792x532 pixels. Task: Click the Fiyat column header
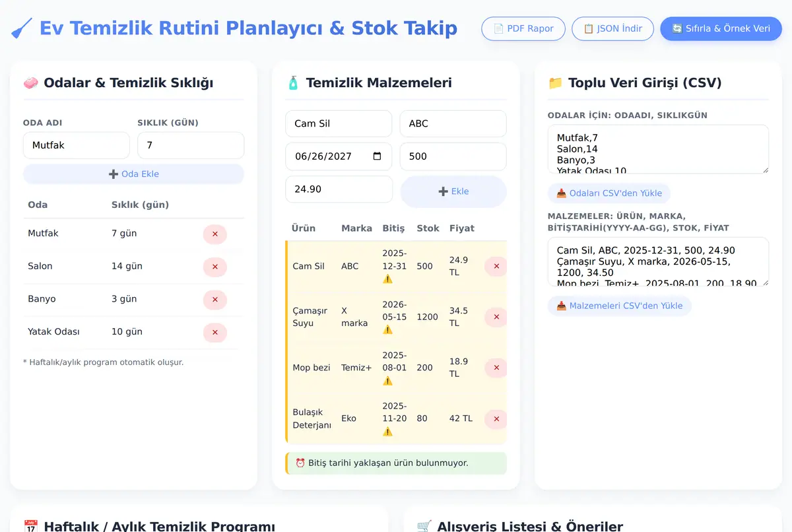(461, 228)
